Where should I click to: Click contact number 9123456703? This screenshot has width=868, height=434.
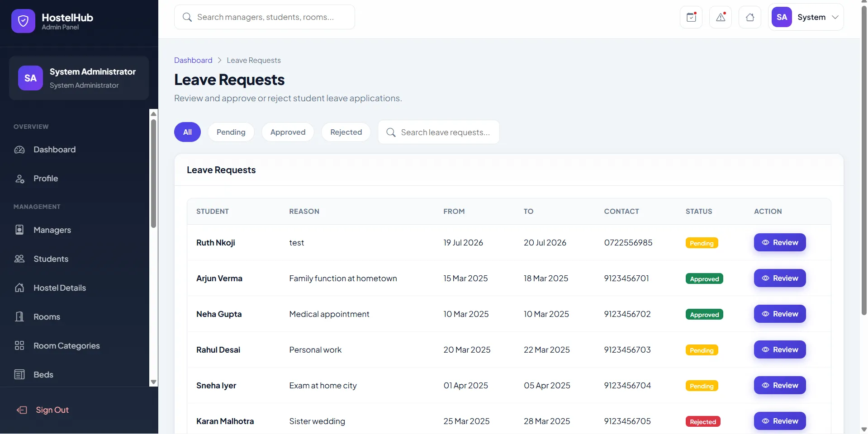[627, 350]
